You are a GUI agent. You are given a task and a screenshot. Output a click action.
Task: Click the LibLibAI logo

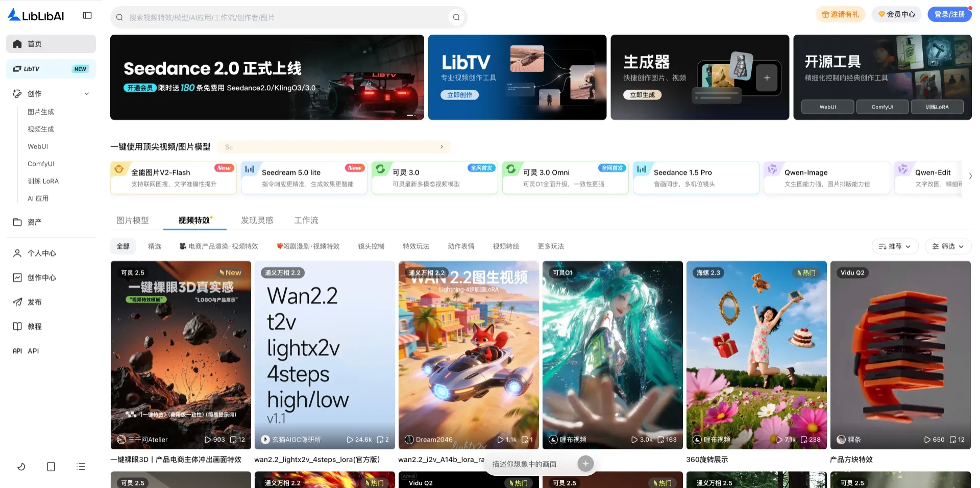36,15
